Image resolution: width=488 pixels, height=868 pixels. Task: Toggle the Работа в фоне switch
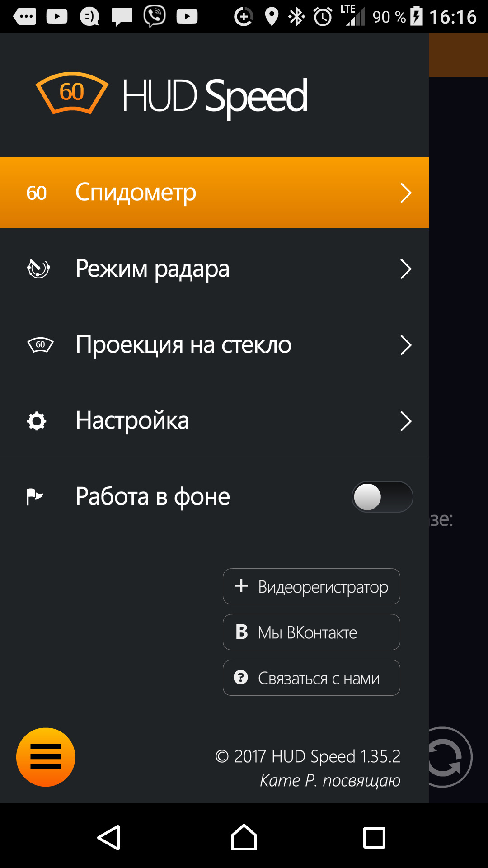pyautogui.click(x=382, y=497)
